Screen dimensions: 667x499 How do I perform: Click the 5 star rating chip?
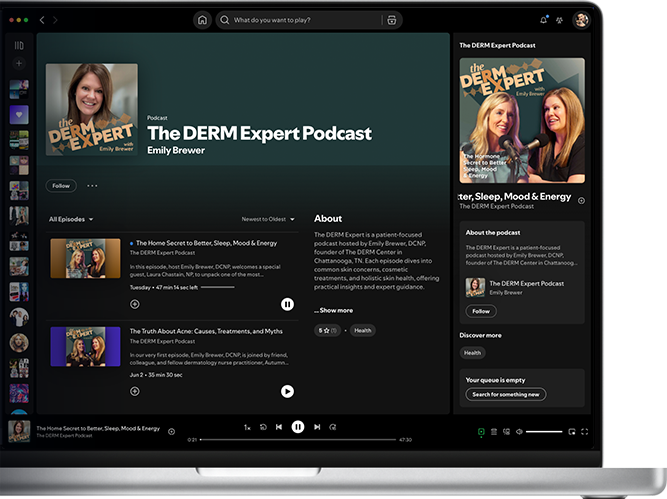point(327,331)
